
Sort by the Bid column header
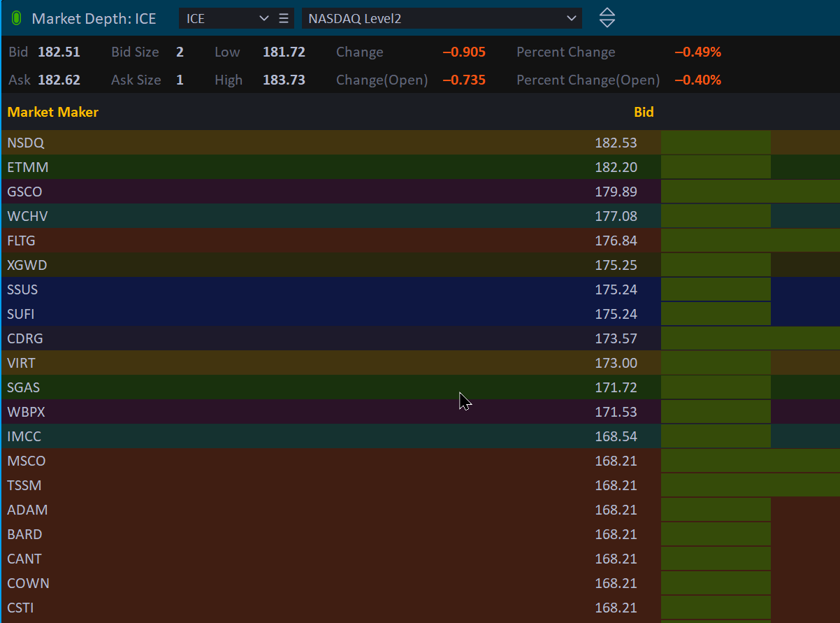[x=644, y=112]
